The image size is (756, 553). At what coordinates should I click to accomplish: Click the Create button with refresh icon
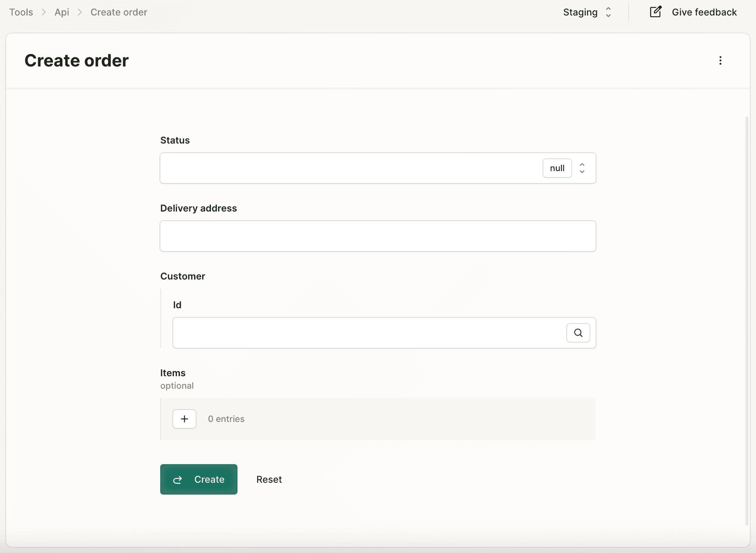pyautogui.click(x=198, y=479)
